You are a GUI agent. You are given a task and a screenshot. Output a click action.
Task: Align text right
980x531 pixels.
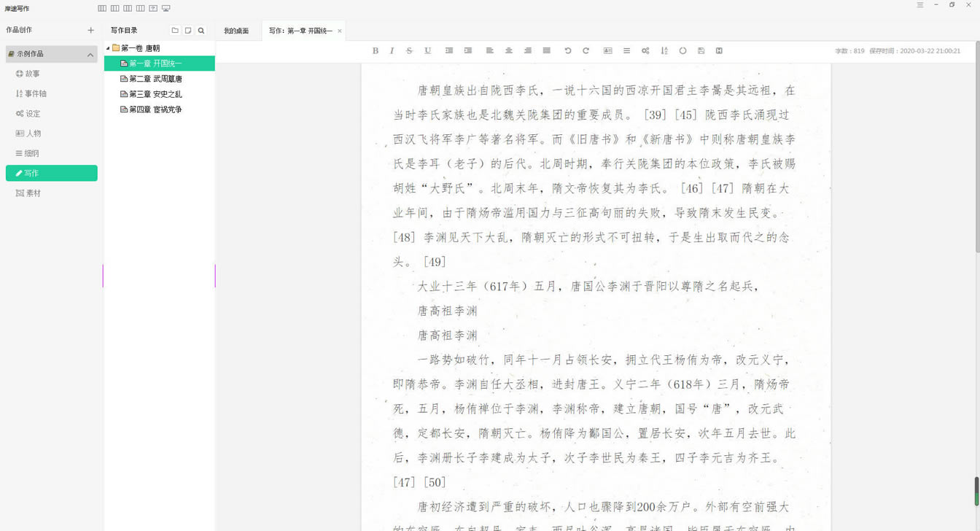click(528, 51)
